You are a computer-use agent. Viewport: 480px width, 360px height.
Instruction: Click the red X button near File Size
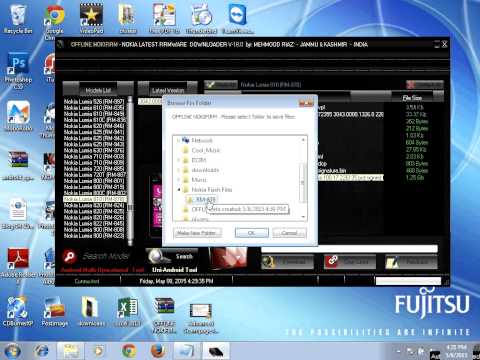coord(424,85)
